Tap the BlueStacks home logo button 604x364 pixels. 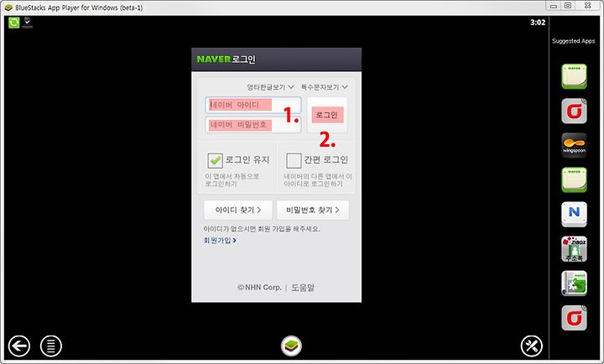[x=291, y=346]
